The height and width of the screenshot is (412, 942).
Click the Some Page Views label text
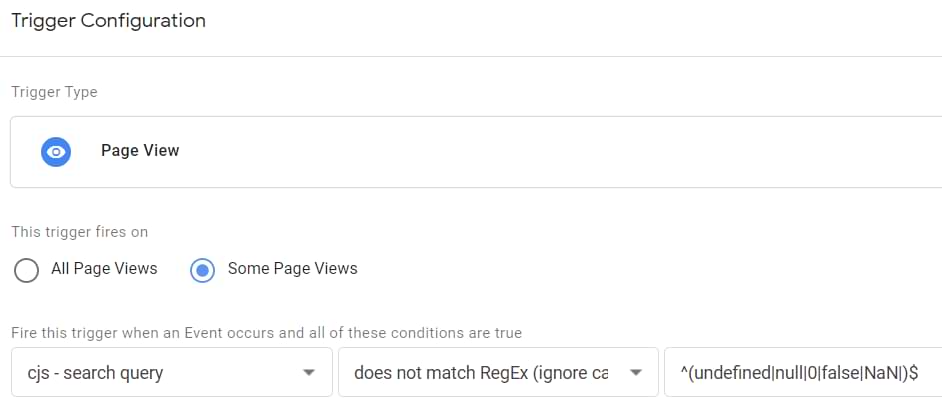293,268
